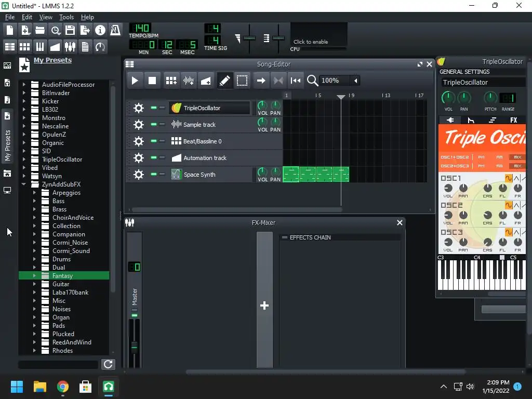Image resolution: width=532 pixels, height=399 pixels.
Task: Switch to the FX tab in the TripleOscillator window
Action: (514, 120)
